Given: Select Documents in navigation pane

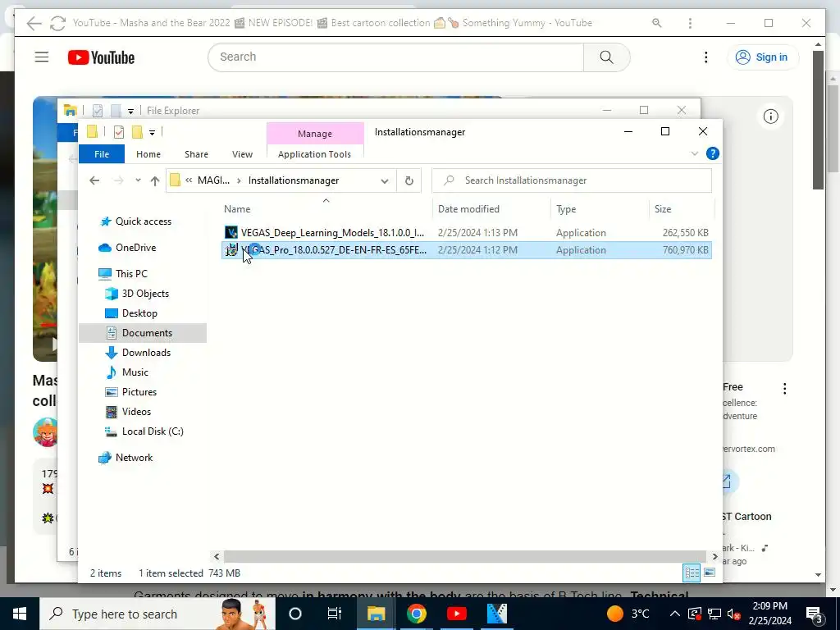Looking at the screenshot, I should (143, 333).
